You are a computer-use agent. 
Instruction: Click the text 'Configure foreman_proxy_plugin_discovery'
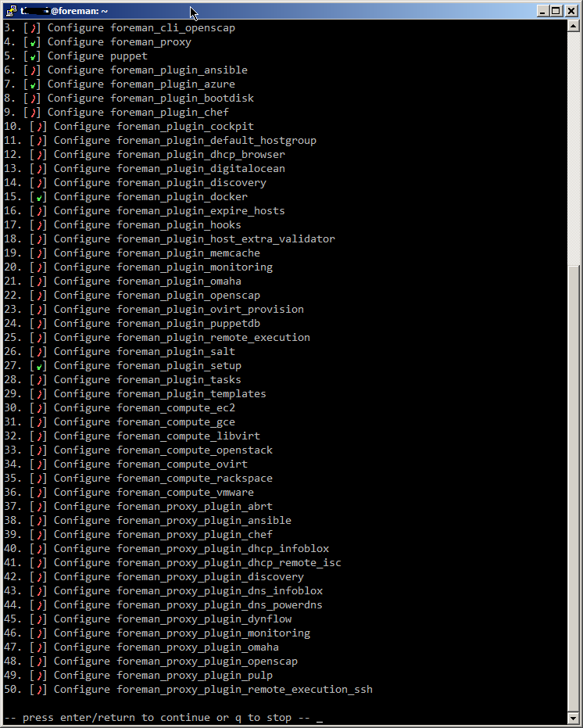(x=179, y=576)
